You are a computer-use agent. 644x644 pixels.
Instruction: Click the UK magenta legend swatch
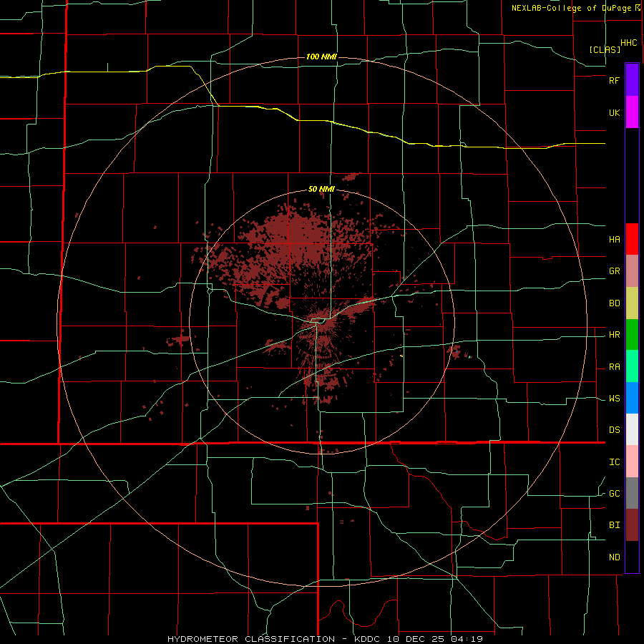pyautogui.click(x=632, y=112)
